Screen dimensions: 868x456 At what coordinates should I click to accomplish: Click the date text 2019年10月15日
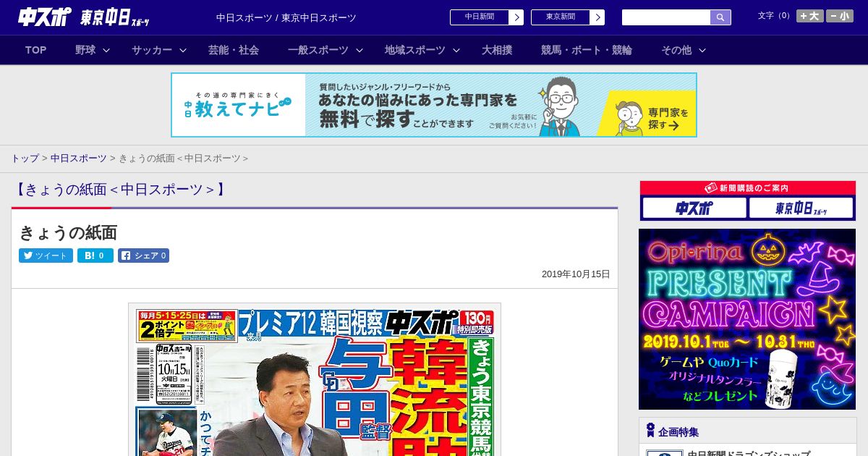click(x=576, y=274)
